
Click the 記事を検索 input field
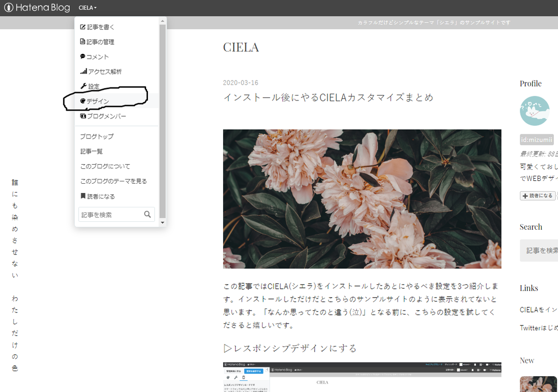pyautogui.click(x=112, y=214)
